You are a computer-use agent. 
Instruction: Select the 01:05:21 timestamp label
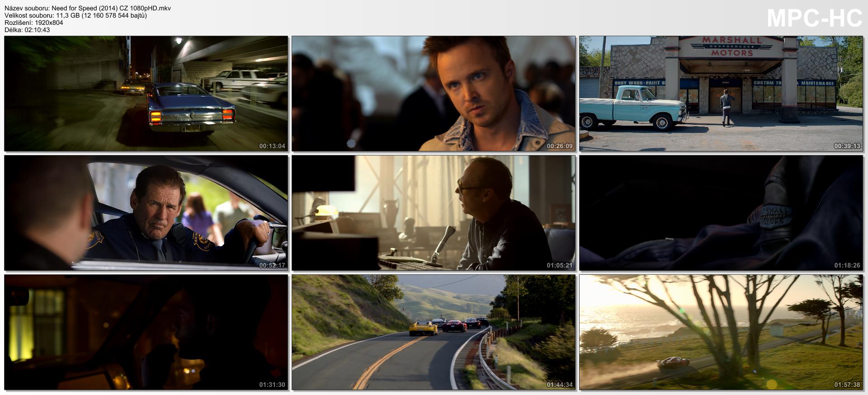[x=560, y=266]
